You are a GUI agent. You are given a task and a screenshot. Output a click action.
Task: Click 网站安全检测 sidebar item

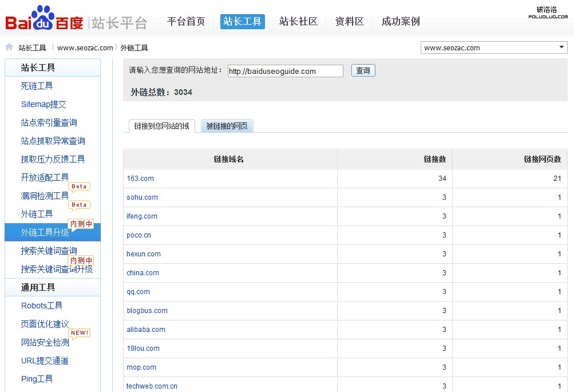pos(45,342)
